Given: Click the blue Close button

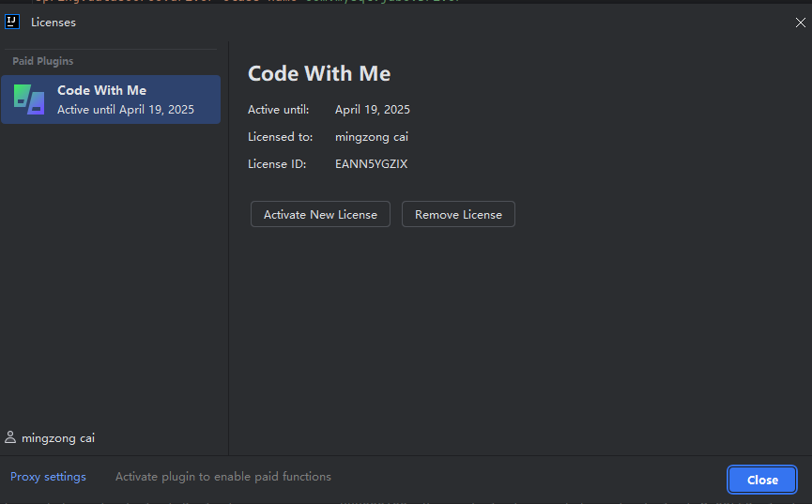Looking at the screenshot, I should 762,480.
